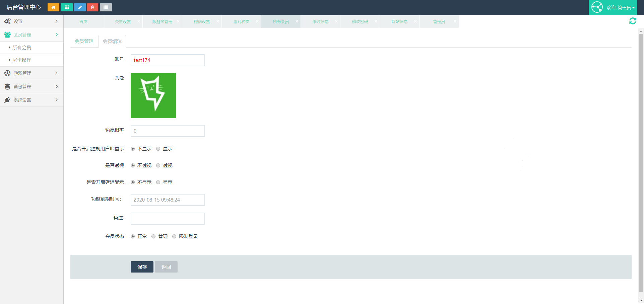Close the 变量设置 tab
Image resolution: width=644 pixels, height=304 pixels.
138,21
